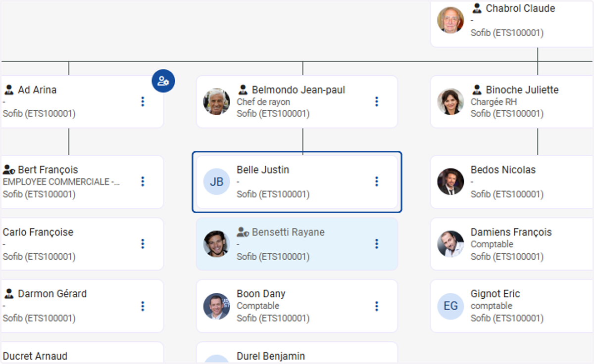Screen dimensions: 594x364
Task: Open the three-dot menu for Bert François
Action: click(x=143, y=182)
